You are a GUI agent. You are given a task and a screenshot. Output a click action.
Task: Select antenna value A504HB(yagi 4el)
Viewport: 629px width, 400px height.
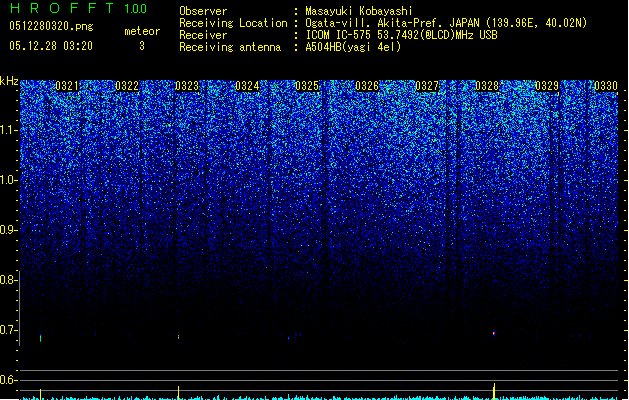point(353,47)
